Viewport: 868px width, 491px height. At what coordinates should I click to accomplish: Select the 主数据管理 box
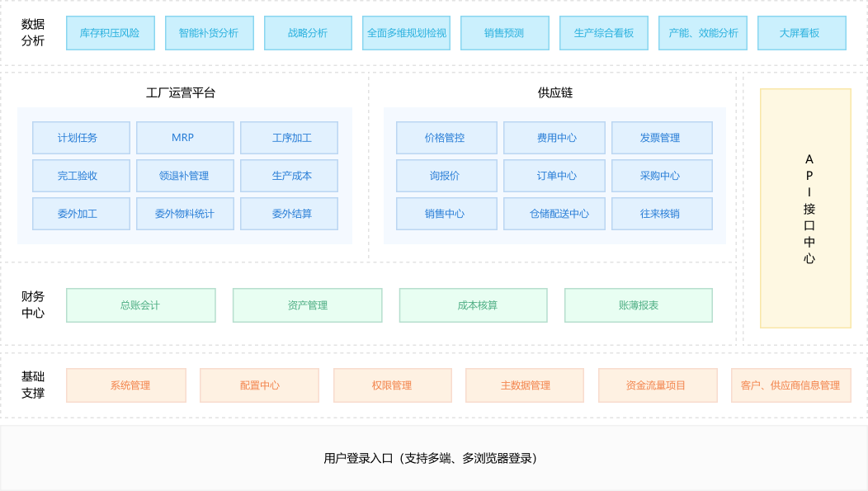click(x=525, y=385)
